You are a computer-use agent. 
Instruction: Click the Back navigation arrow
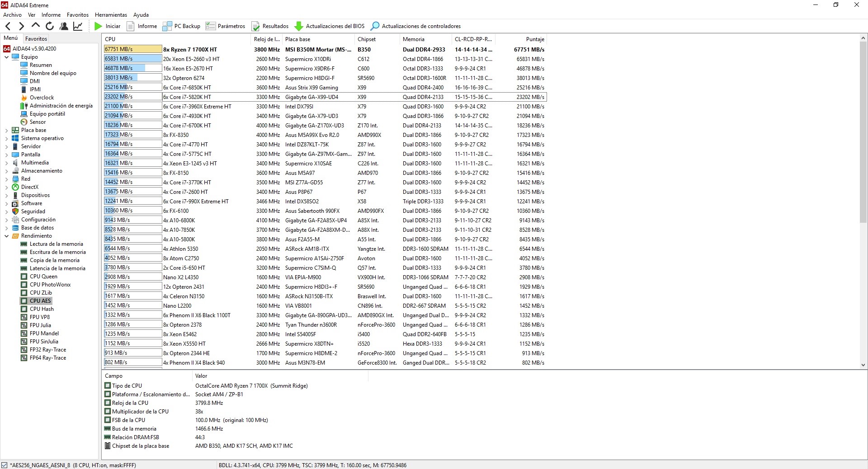point(8,26)
